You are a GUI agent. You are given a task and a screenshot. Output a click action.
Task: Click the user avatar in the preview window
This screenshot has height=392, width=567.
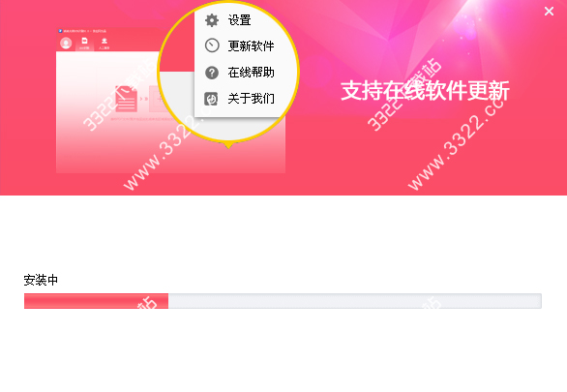click(x=66, y=43)
